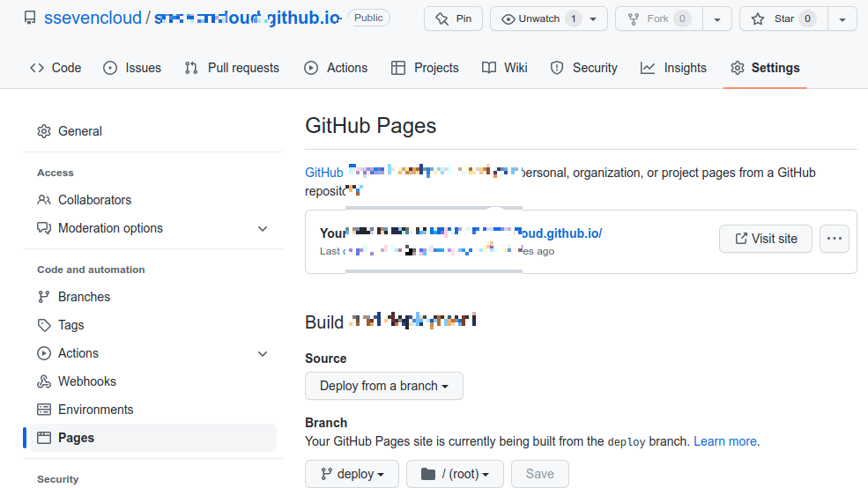Click the Environments server icon

pos(44,410)
